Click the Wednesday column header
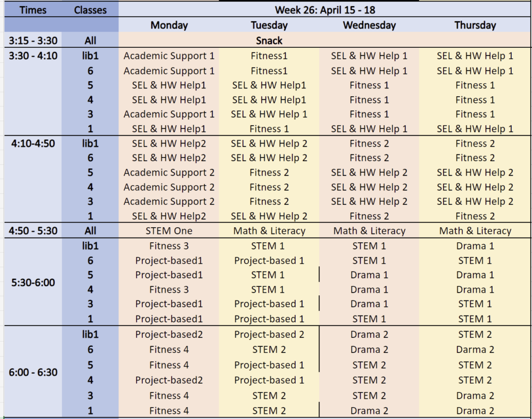532x419 pixels. [x=369, y=25]
